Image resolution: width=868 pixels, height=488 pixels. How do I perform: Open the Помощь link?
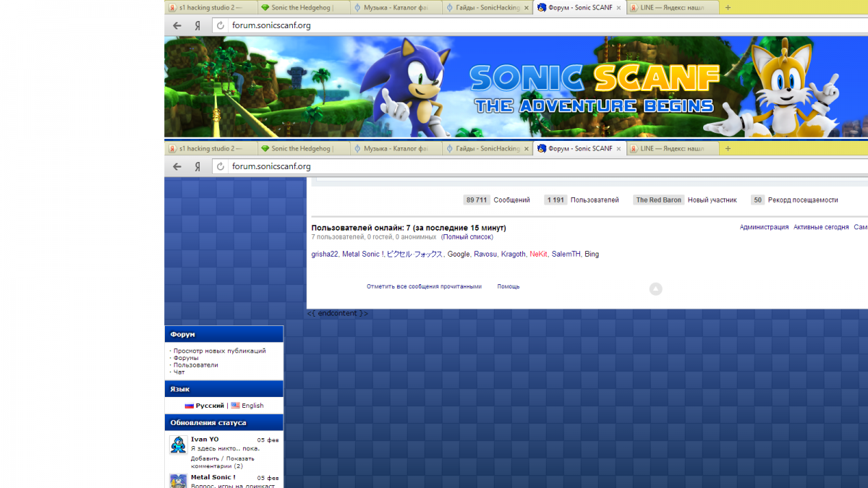[x=508, y=286]
